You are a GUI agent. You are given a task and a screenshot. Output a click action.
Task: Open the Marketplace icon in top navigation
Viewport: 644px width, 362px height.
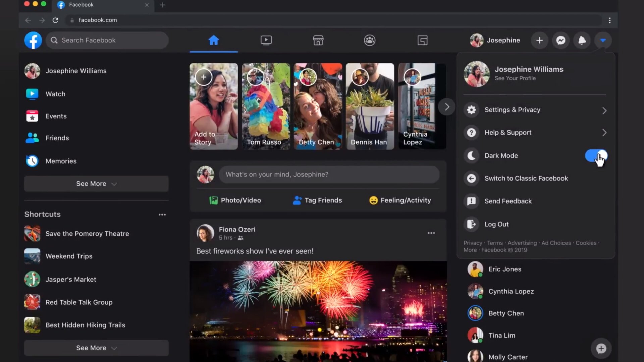click(318, 40)
